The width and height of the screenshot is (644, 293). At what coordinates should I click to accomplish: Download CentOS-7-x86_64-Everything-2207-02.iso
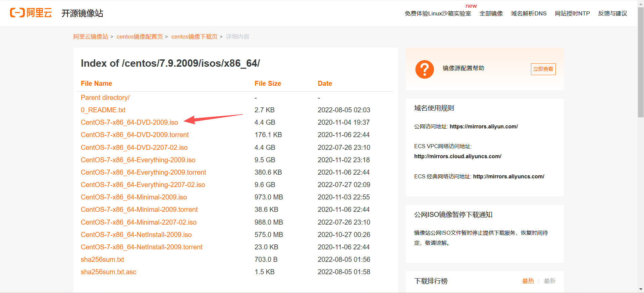[143, 185]
